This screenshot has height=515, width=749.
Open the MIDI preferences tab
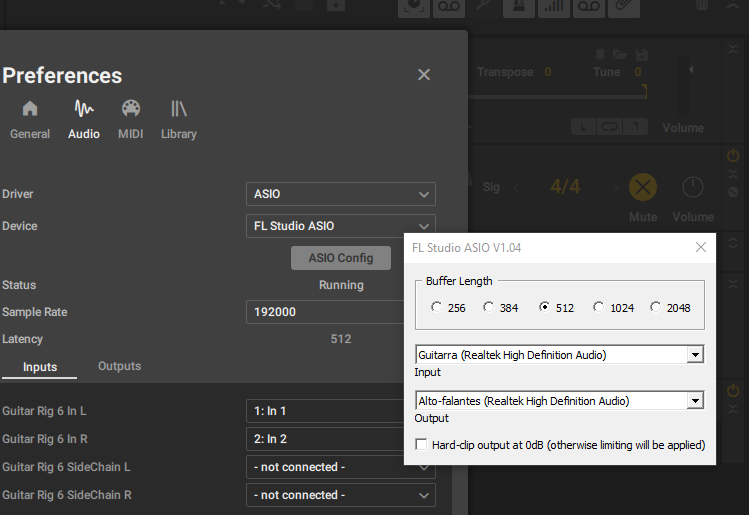[x=130, y=120]
